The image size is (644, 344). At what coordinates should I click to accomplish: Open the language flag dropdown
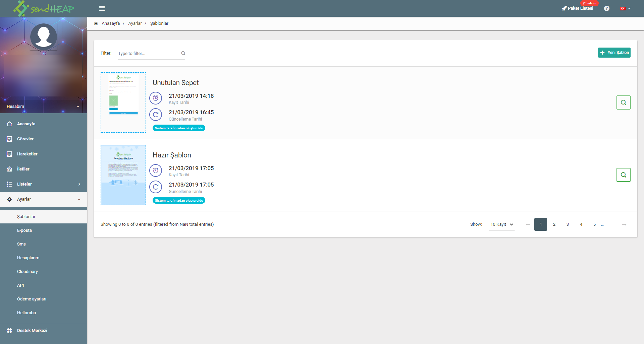pos(626,8)
